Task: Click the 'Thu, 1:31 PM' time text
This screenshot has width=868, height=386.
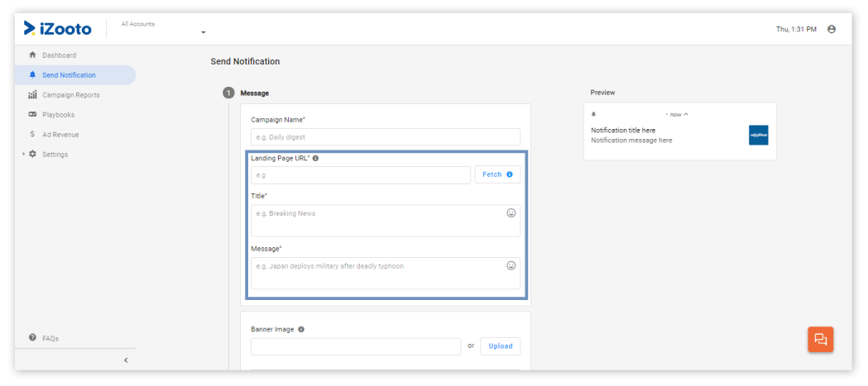Action: pos(796,29)
